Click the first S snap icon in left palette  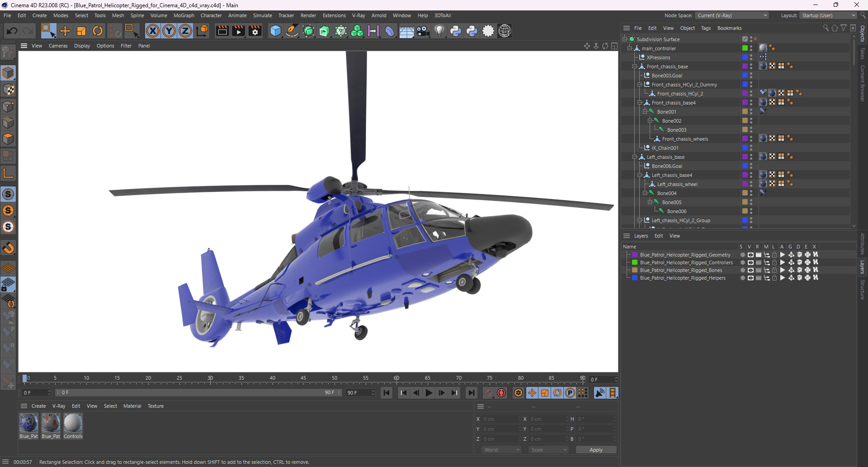coord(8,194)
